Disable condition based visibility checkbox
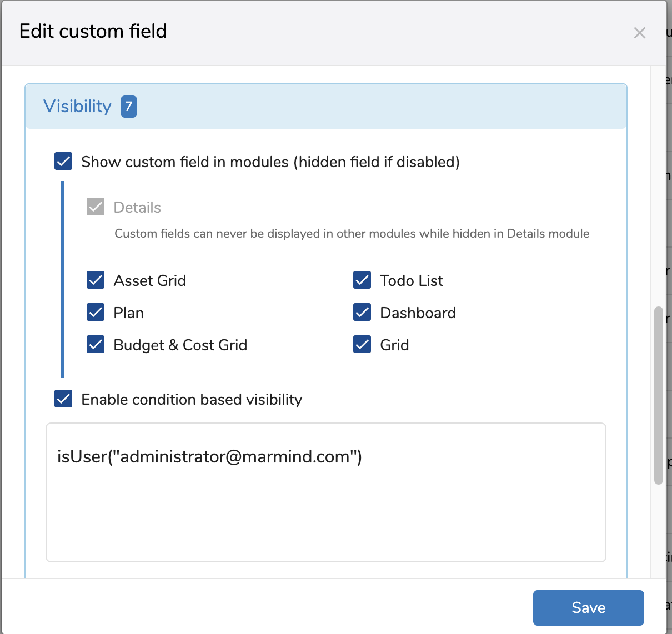The width and height of the screenshot is (672, 634). pos(63,399)
